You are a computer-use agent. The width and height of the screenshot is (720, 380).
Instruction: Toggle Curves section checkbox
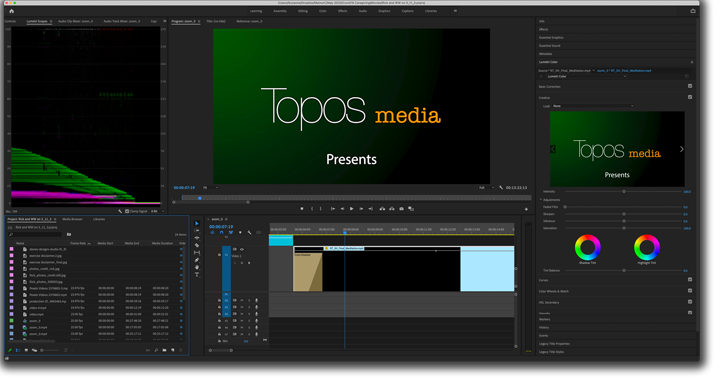690,279
